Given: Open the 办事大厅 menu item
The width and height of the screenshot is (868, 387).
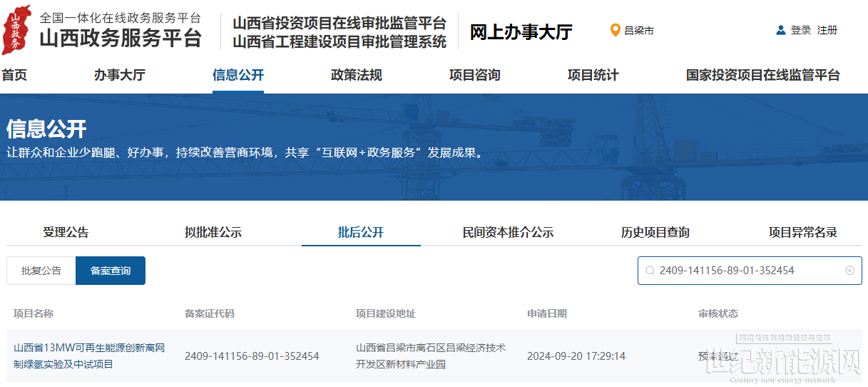Looking at the screenshot, I should click(119, 75).
